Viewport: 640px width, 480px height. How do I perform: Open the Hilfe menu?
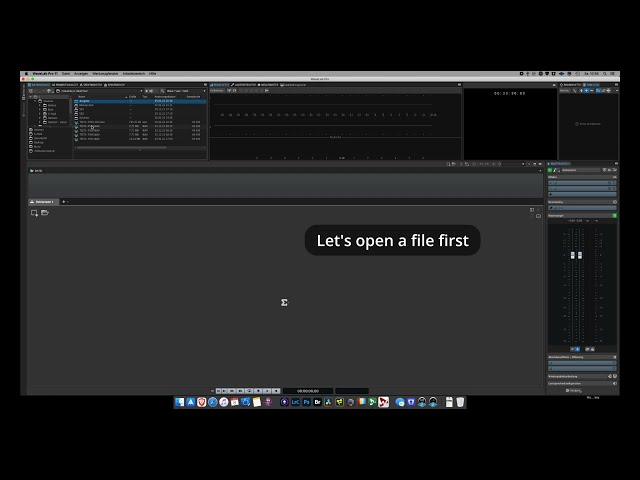tap(153, 74)
